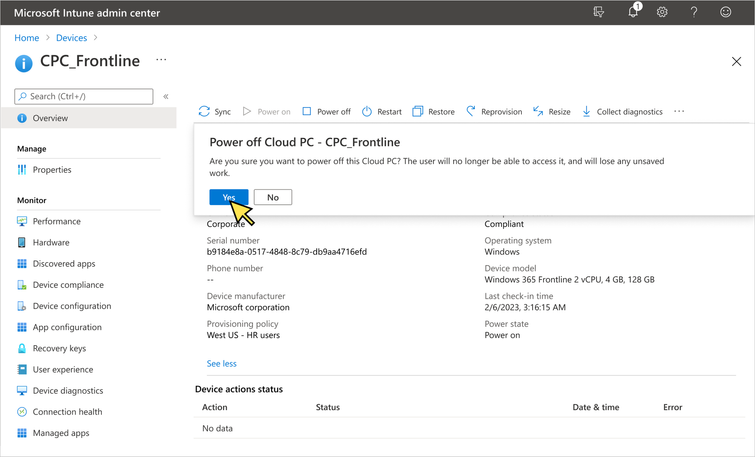The image size is (755, 457).
Task: Click the Action column header
Action: (x=214, y=407)
